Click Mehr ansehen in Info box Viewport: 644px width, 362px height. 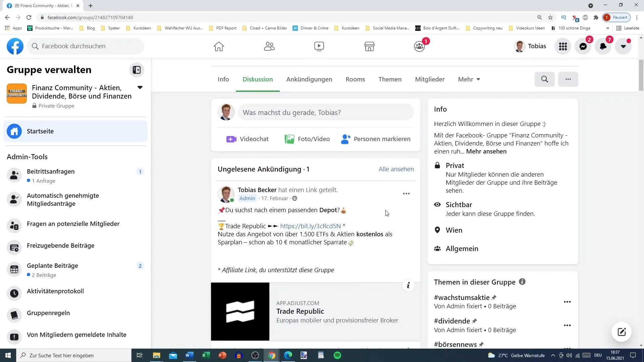(486, 152)
